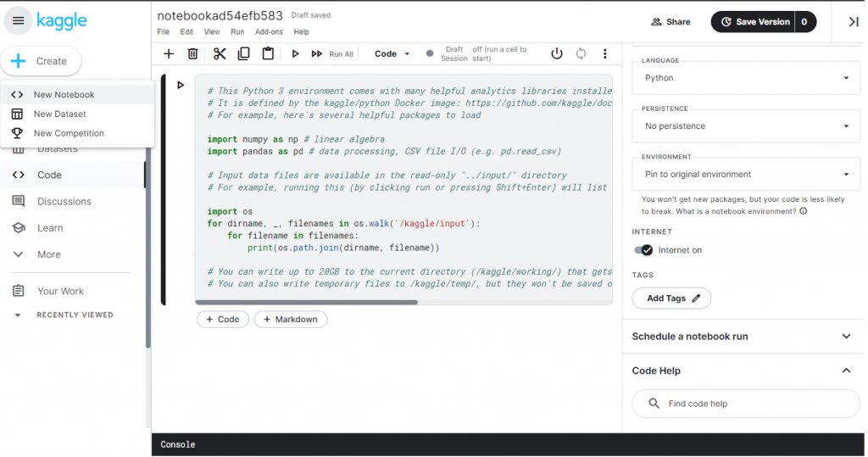Add a new Code cell below
Image resolution: width=868 pixels, height=457 pixels.
click(223, 319)
